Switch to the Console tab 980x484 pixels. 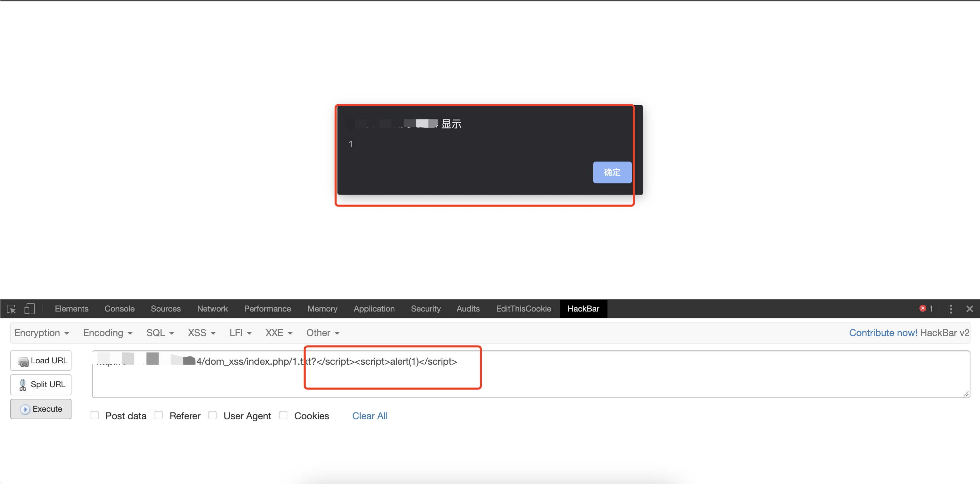point(120,309)
